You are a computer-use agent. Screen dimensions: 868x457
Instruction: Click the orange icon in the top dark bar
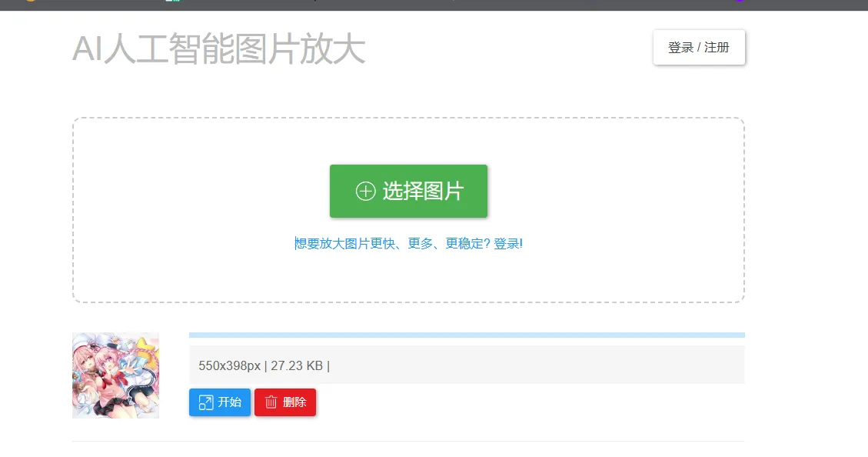coord(30,1)
